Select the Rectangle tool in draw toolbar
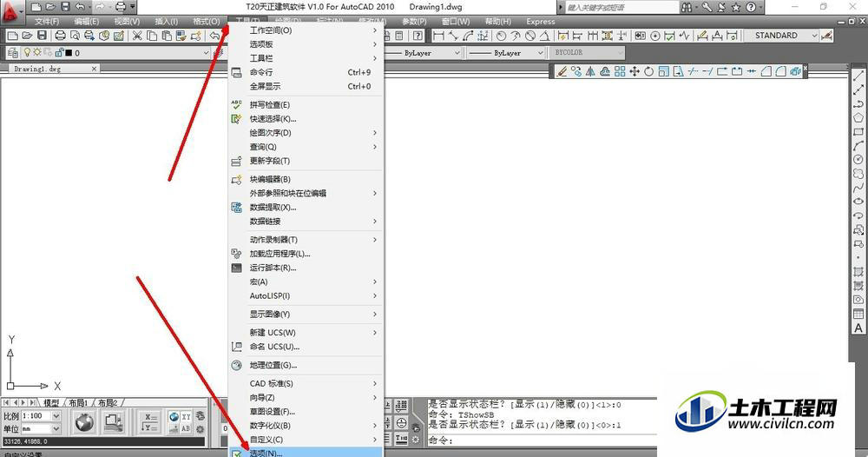The height and width of the screenshot is (457, 868). click(x=858, y=132)
